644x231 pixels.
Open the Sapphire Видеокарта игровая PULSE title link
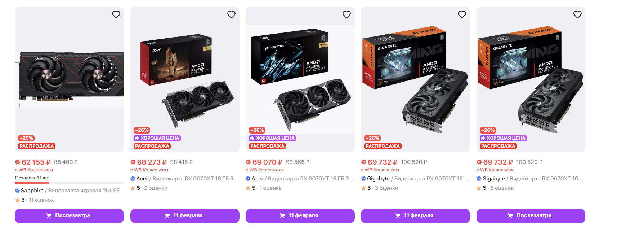coord(86,191)
